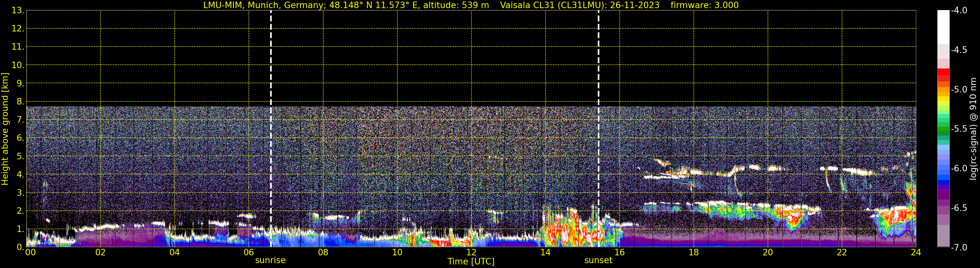The width and height of the screenshot is (980, 268).
Task: Click the '7.' tick on the height axis
Action: [20, 120]
